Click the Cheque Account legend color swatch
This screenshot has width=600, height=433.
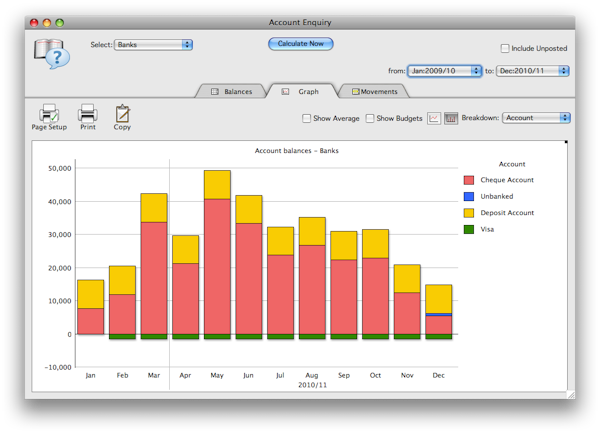point(468,180)
